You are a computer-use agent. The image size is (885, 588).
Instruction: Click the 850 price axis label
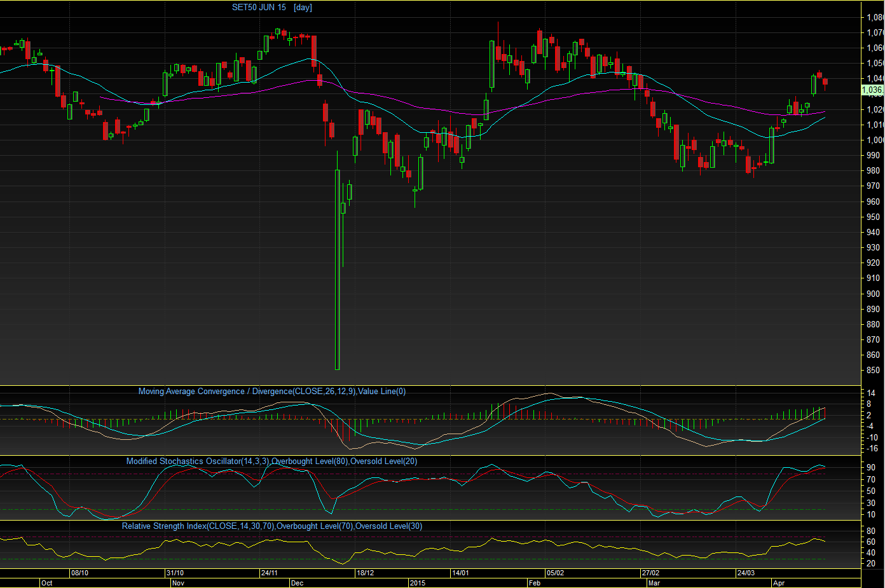(x=873, y=370)
